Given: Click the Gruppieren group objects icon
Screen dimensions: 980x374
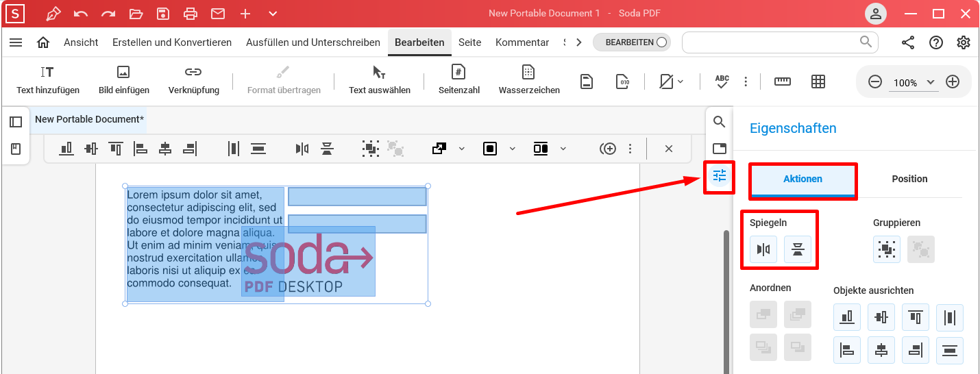Looking at the screenshot, I should 887,250.
